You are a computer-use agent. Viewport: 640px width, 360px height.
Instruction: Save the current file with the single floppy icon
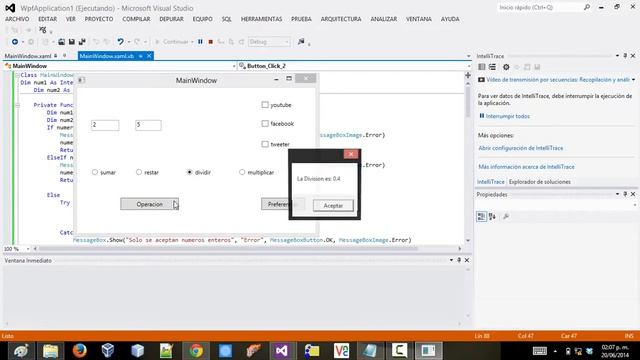[x=72, y=42]
